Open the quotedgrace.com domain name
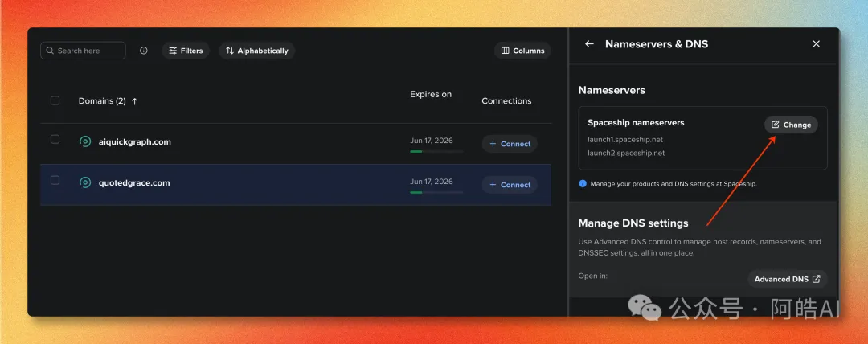868x344 pixels. coord(133,182)
